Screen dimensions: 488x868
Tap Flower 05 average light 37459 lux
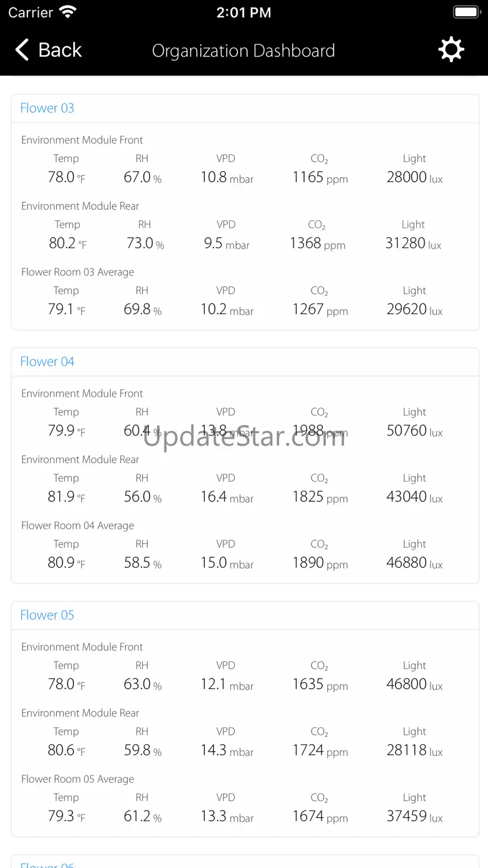(x=414, y=816)
